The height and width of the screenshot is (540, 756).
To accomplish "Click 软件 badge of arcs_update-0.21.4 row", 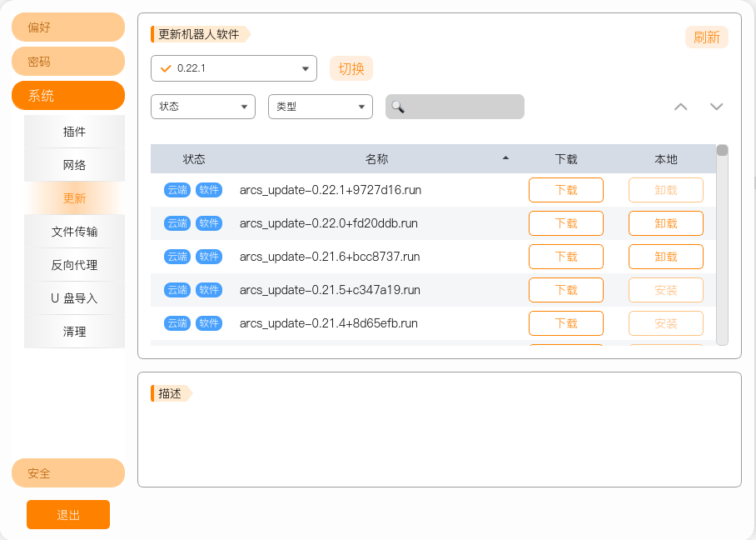I will tap(209, 323).
